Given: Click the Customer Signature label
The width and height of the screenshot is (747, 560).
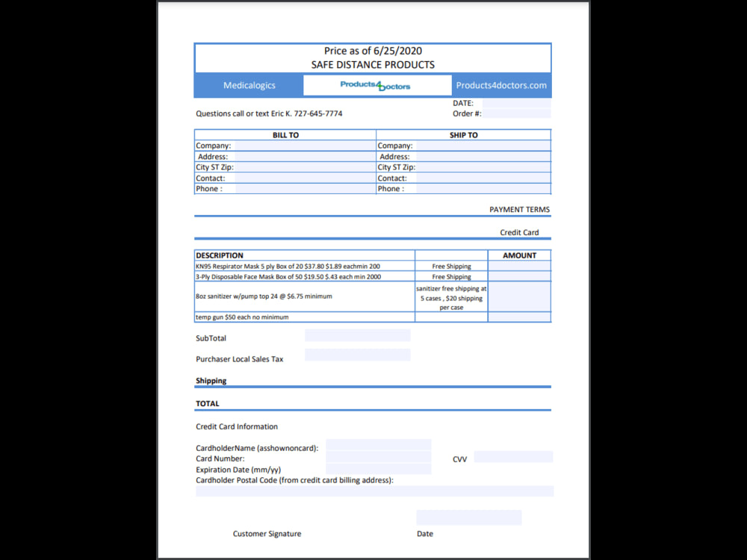Looking at the screenshot, I should [267, 534].
